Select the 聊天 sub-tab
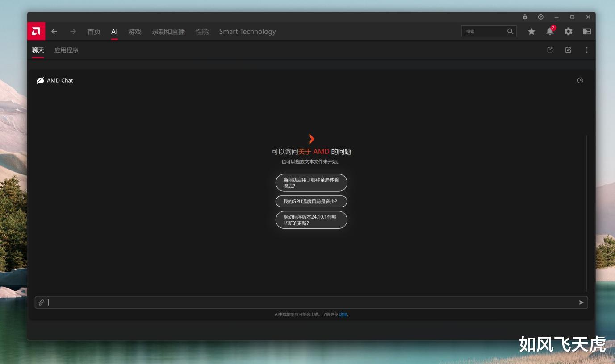 (38, 50)
